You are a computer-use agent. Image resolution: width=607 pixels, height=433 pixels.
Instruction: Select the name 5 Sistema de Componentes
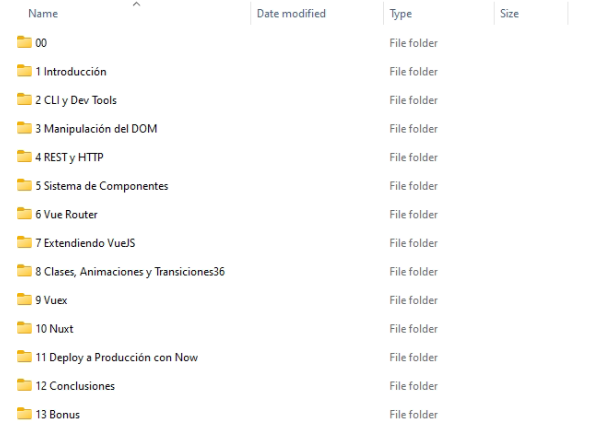coord(102,186)
